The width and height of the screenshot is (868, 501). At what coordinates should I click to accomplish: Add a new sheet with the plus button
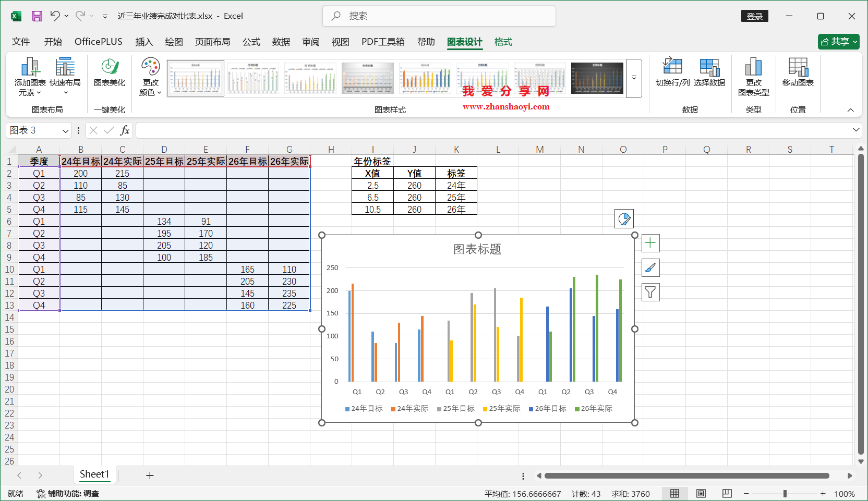[x=150, y=475]
